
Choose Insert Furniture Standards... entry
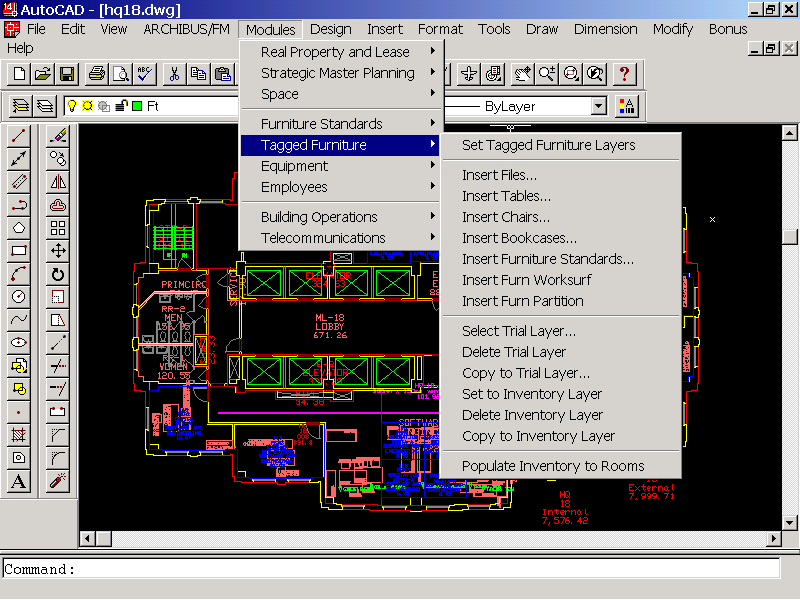(561, 259)
